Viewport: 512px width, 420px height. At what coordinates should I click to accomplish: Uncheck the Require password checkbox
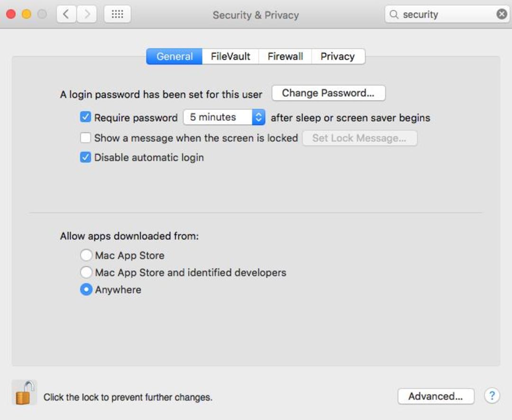tap(85, 117)
